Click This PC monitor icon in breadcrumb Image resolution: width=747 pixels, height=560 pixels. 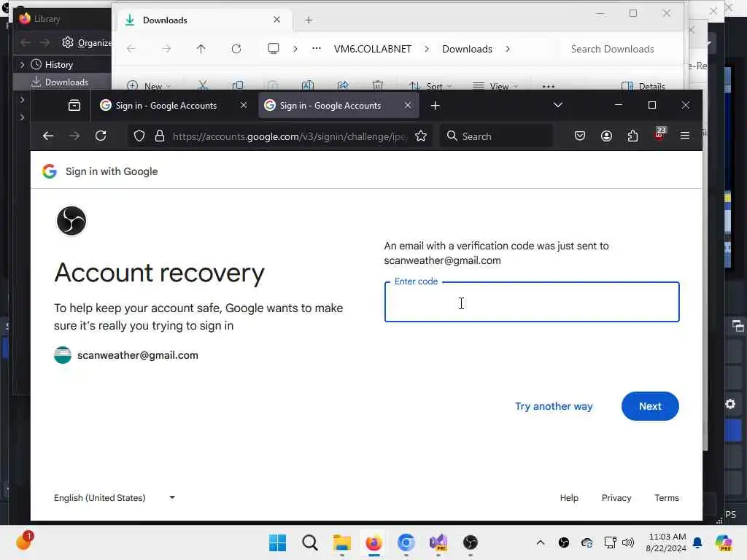pos(274,49)
